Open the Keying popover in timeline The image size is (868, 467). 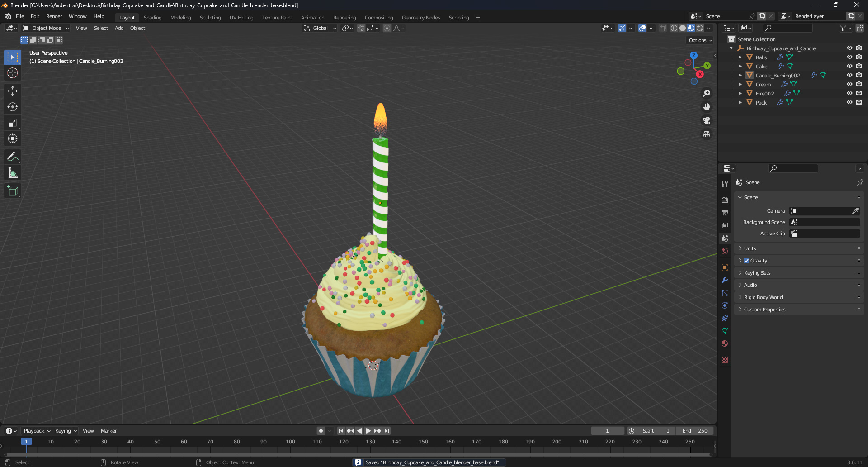pyautogui.click(x=66, y=431)
